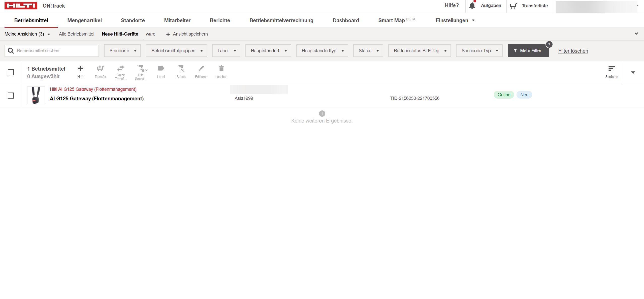644x299 pixels.
Task: Open the Scancode-Typ filter dropdown
Action: point(479,51)
